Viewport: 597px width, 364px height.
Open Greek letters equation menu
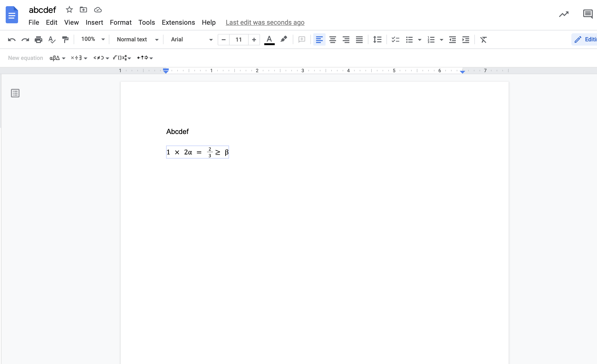tap(58, 58)
